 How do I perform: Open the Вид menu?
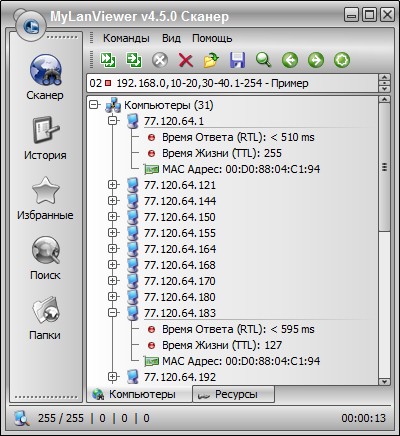point(171,38)
